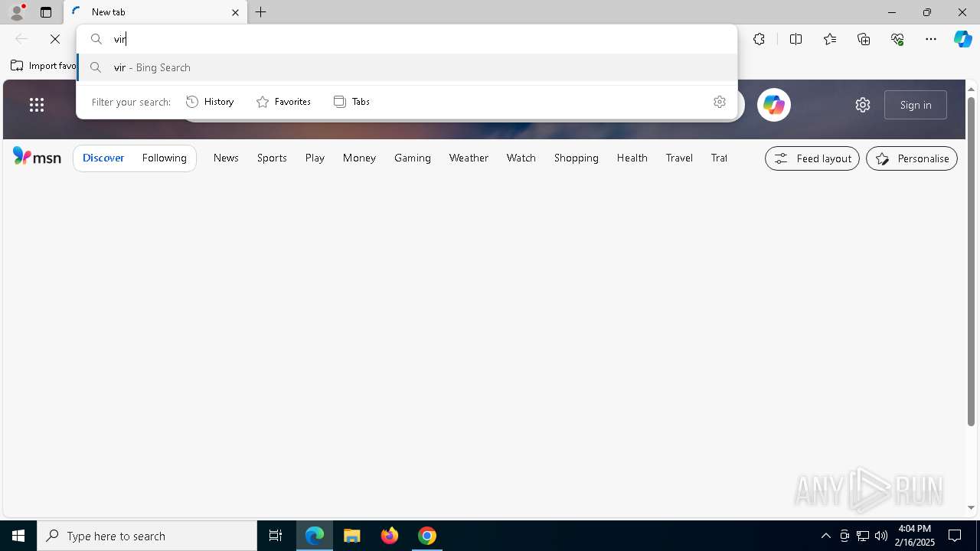
Task: Open Collections icon in toolbar
Action: [x=864, y=39]
